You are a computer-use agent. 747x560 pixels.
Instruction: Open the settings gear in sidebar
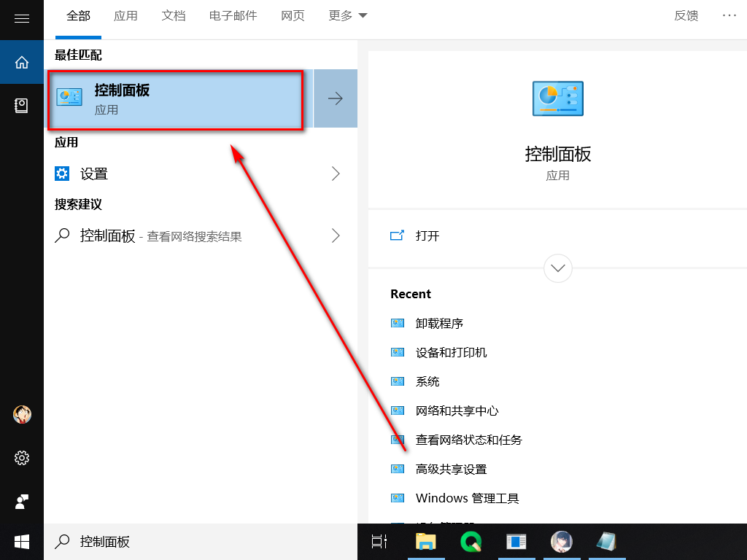tap(22, 458)
